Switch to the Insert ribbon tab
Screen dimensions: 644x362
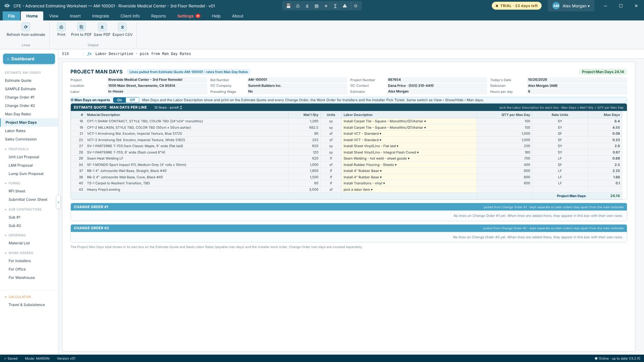[x=75, y=16]
